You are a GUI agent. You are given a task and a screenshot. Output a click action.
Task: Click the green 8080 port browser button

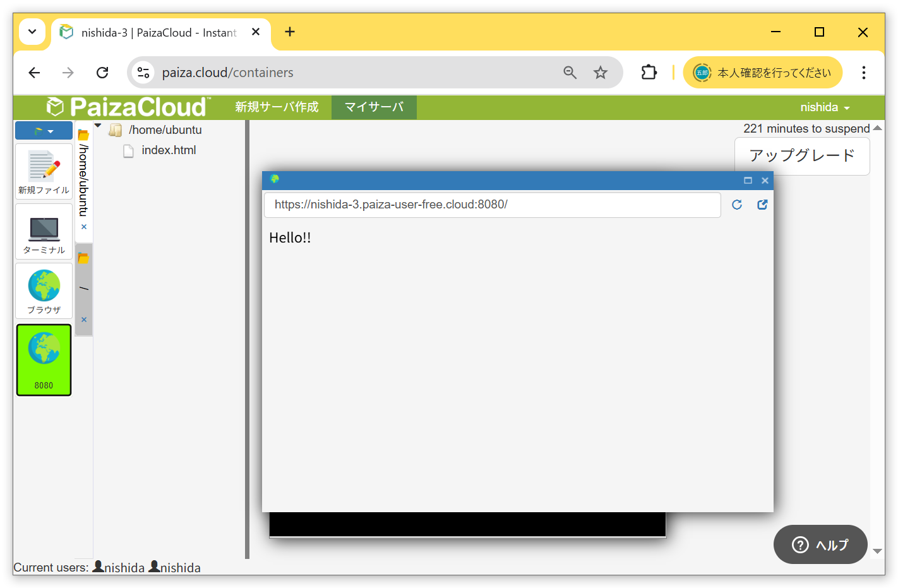click(44, 360)
